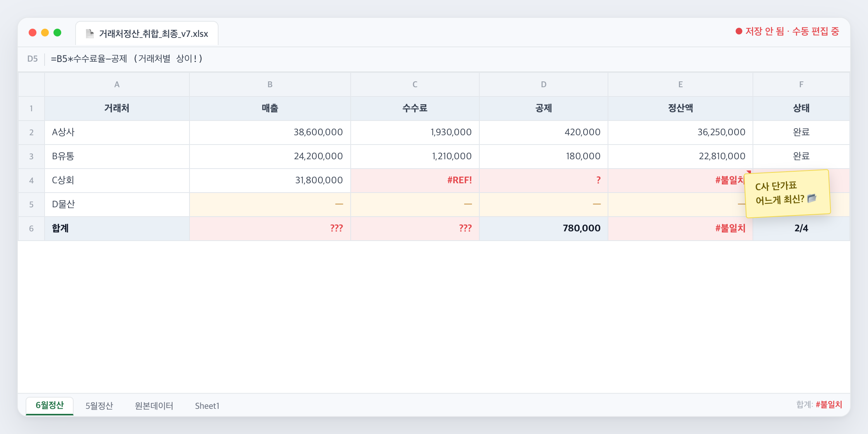Click the 780,000 공제 total cell
Viewport: 868px width, 434px height.
tap(544, 229)
